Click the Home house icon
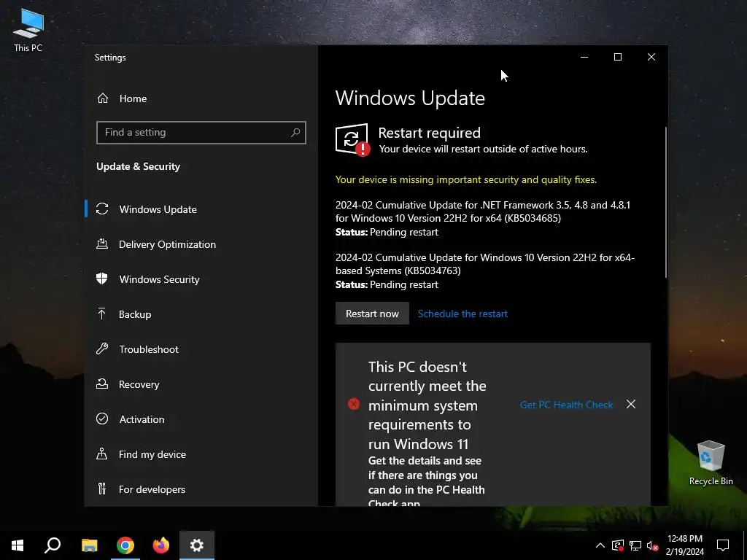Screen dimensions: 747x560 102,98
